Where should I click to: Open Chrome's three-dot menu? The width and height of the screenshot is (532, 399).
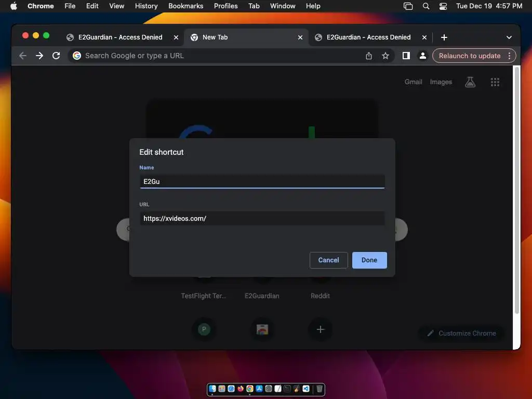(509, 56)
